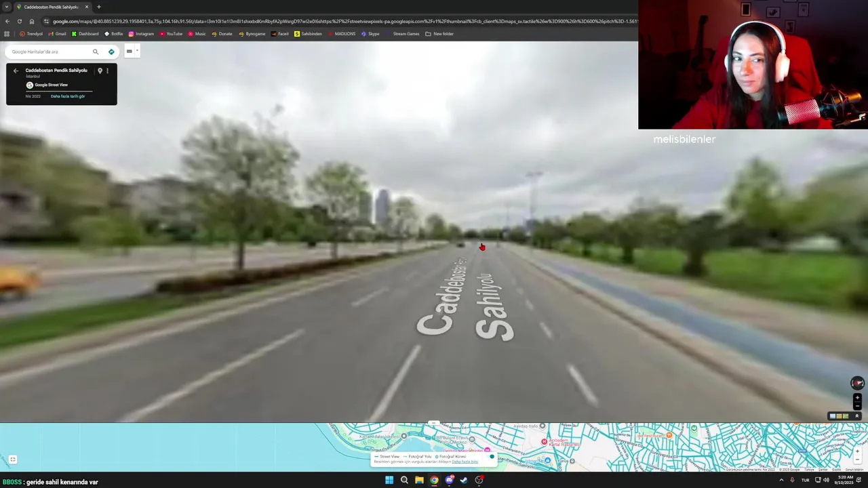Open the Bynogame bookmark

(x=252, y=34)
